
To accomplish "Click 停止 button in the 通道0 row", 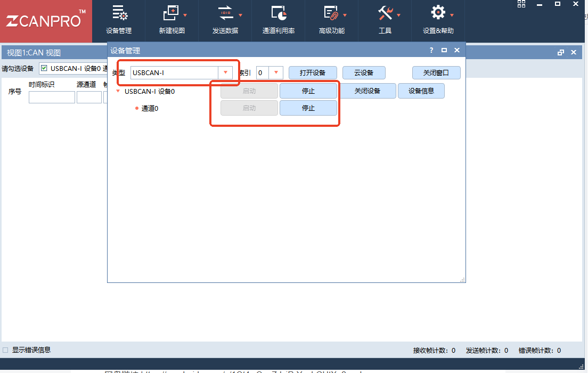I will pos(308,108).
